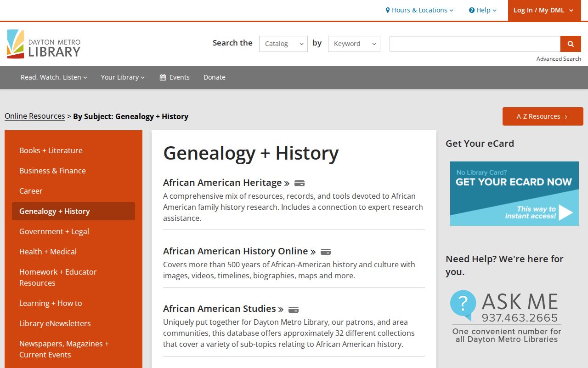Viewport: 588px width, 368px height.
Task: Open the Keyword search type dropdown
Action: 354,44
